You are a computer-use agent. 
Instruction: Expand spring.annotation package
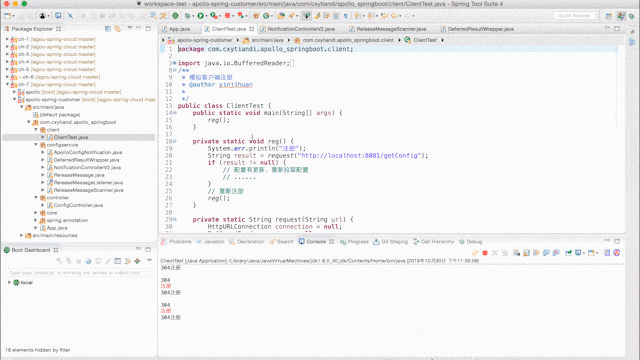[x=36, y=220]
